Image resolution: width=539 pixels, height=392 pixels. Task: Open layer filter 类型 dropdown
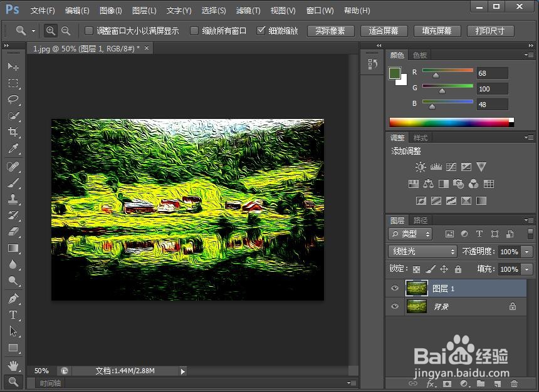tap(410, 234)
